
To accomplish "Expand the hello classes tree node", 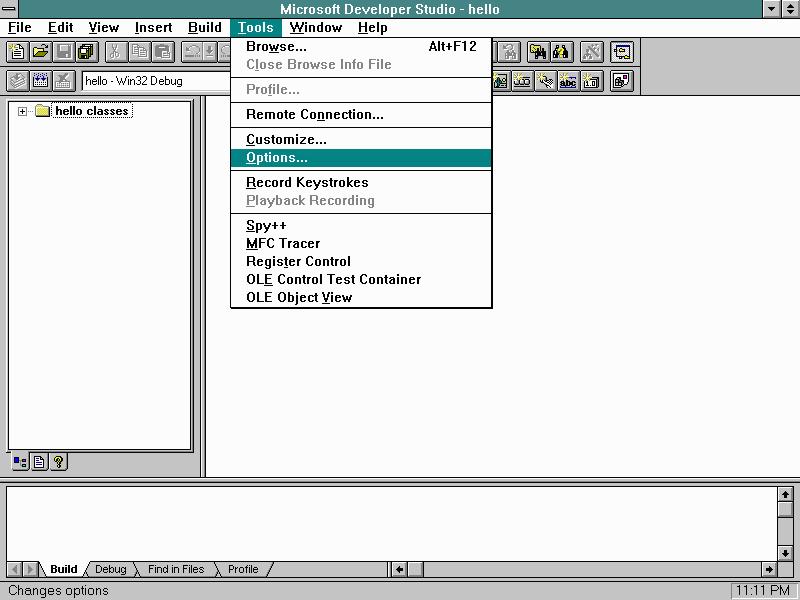I will click(23, 111).
